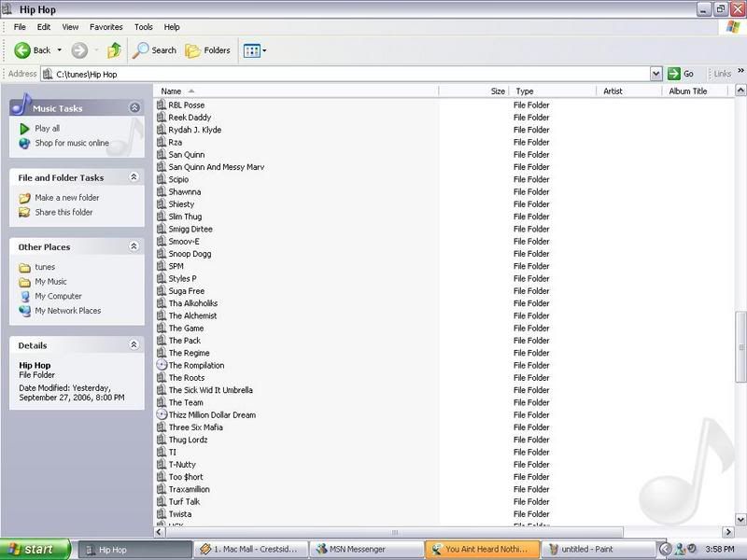The width and height of the screenshot is (747, 560).
Task: Switch to MSN Messenger in taskbar
Action: (x=366, y=549)
